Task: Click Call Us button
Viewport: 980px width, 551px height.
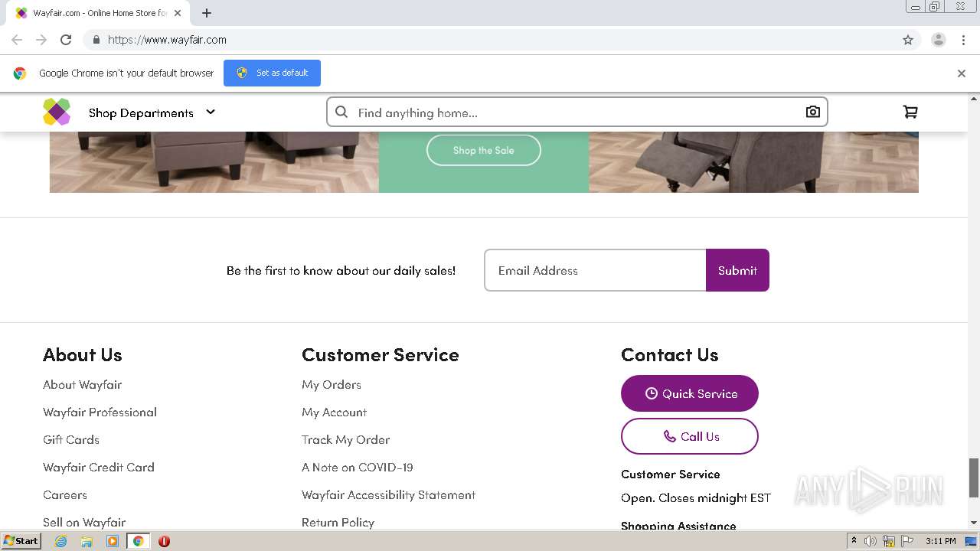Action: click(x=690, y=436)
